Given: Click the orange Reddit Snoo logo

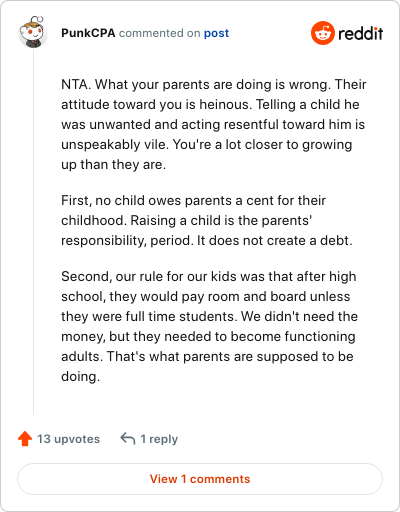Looking at the screenshot, I should [323, 33].
